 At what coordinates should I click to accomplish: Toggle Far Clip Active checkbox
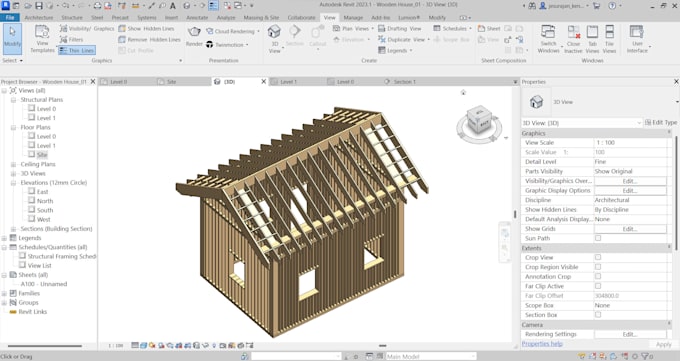point(598,286)
